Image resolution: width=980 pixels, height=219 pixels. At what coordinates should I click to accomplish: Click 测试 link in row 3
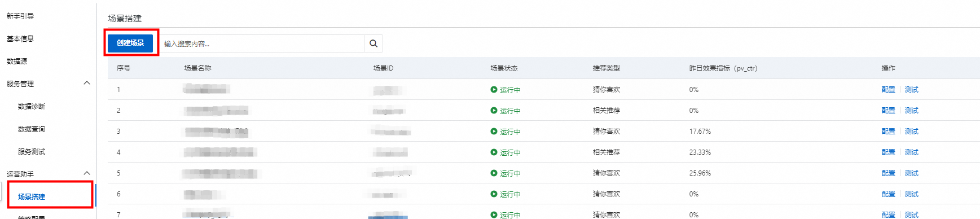912,132
